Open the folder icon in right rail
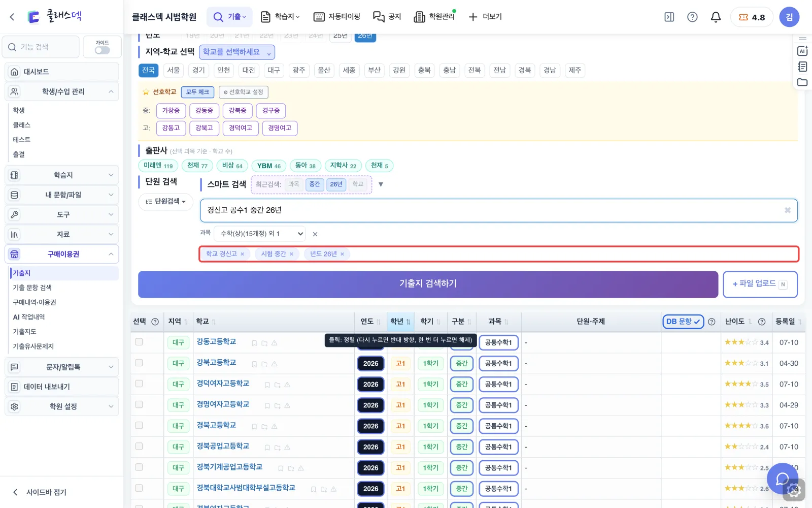 click(802, 82)
